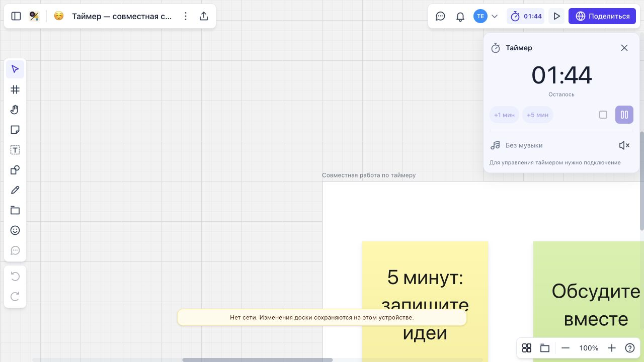This screenshot has width=644, height=362.
Task: Toggle the sidebar panel icon
Action: pos(16,16)
